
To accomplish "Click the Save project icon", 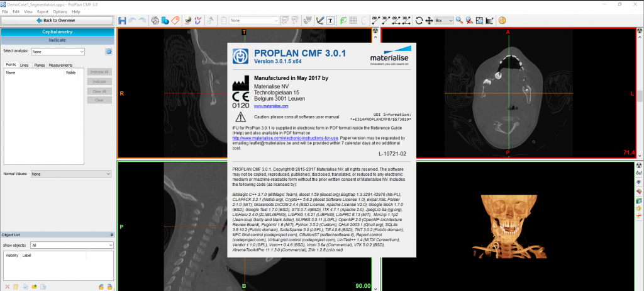I will (122, 20).
